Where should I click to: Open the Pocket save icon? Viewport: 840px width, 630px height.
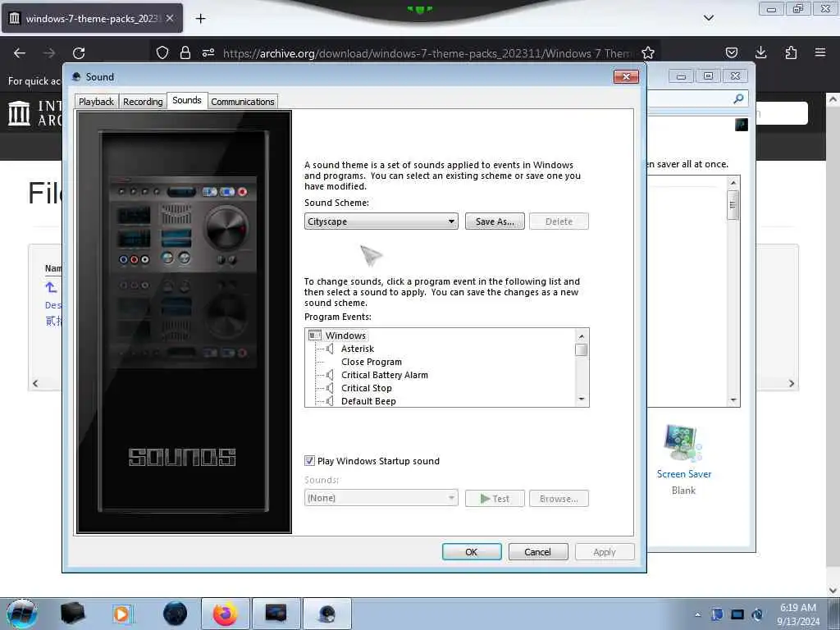point(732,52)
